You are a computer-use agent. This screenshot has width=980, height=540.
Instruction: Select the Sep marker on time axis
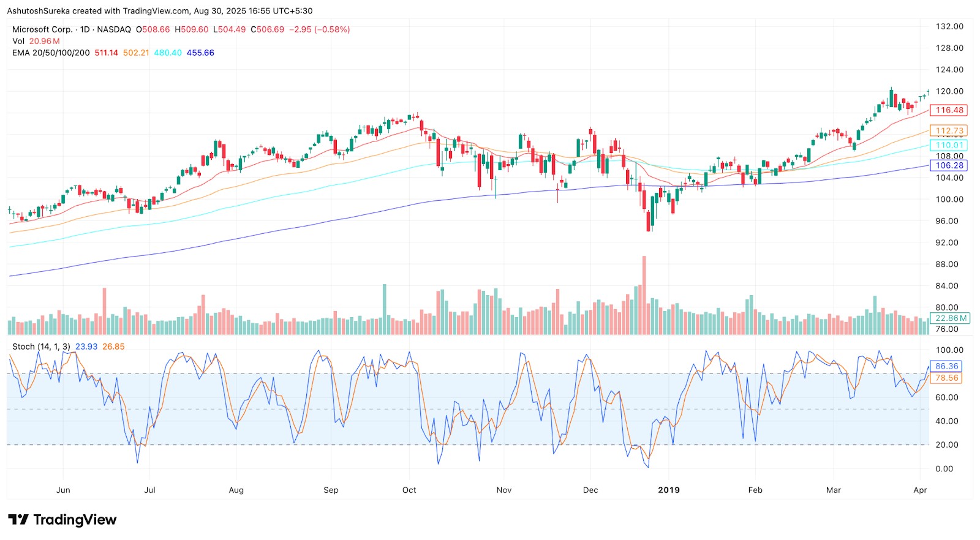click(x=331, y=490)
